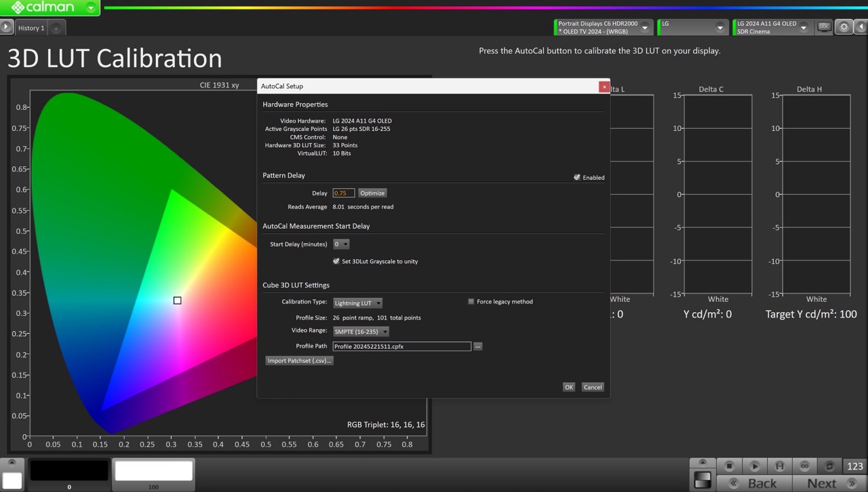868x492 pixels.
Task: Click the Delta H chart title
Action: 810,90
